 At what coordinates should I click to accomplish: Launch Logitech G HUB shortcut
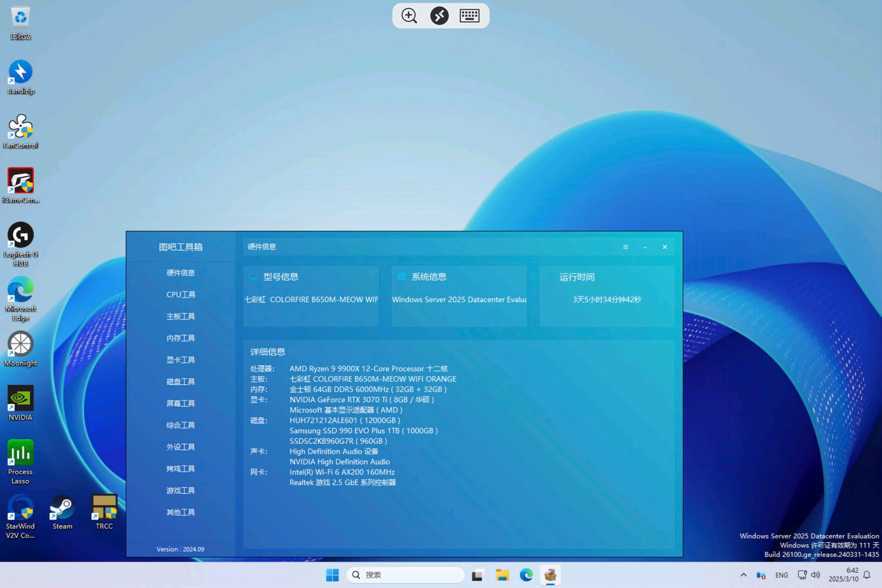(20, 245)
